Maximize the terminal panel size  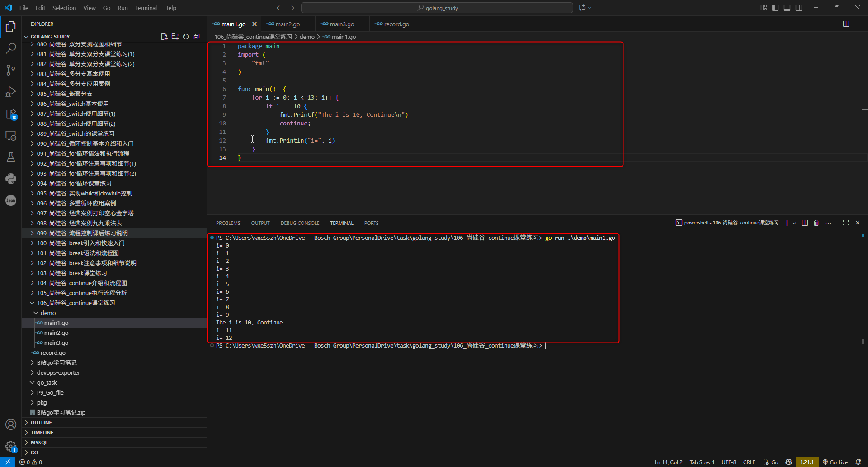click(846, 223)
